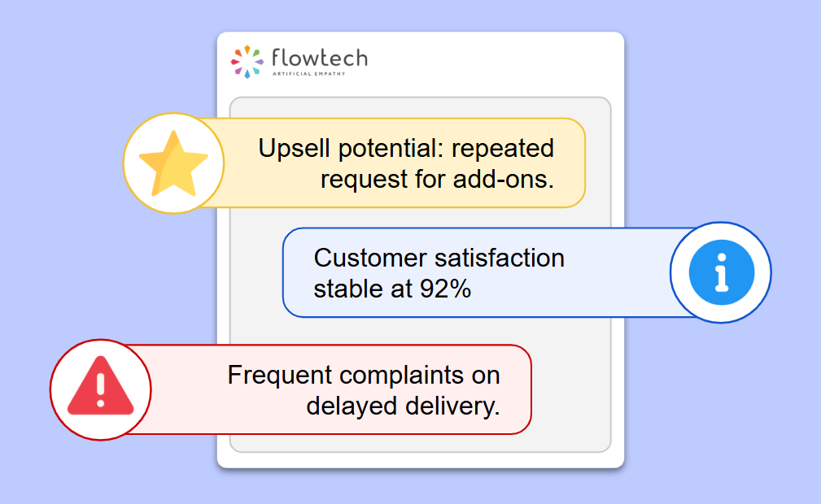Click the "92%" satisfaction figure
Image resolution: width=821 pixels, height=504 pixels.
(445, 289)
